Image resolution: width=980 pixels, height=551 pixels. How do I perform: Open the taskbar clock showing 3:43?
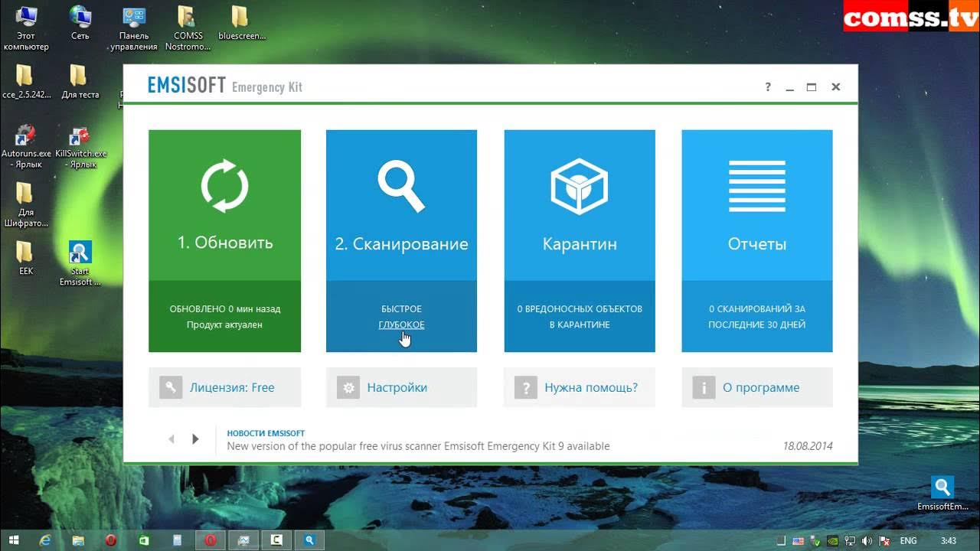pos(948,540)
